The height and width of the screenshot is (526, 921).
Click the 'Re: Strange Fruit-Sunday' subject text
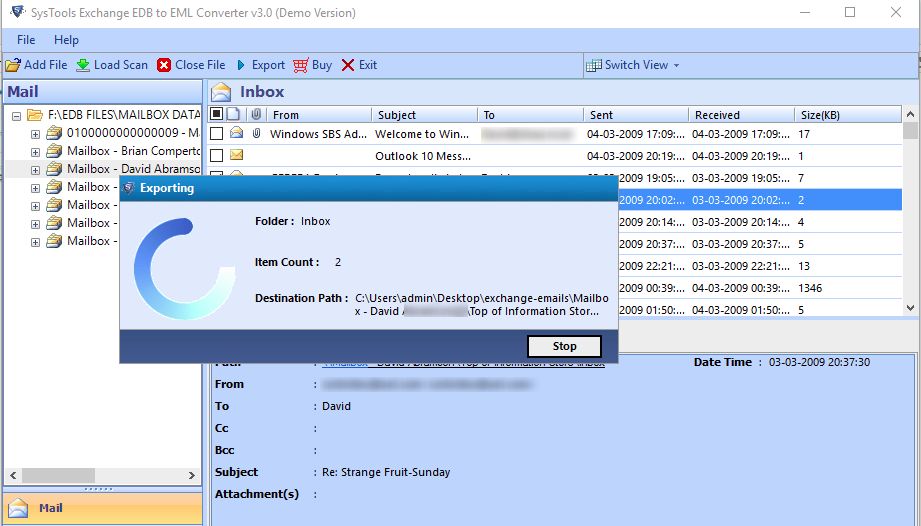click(386, 472)
